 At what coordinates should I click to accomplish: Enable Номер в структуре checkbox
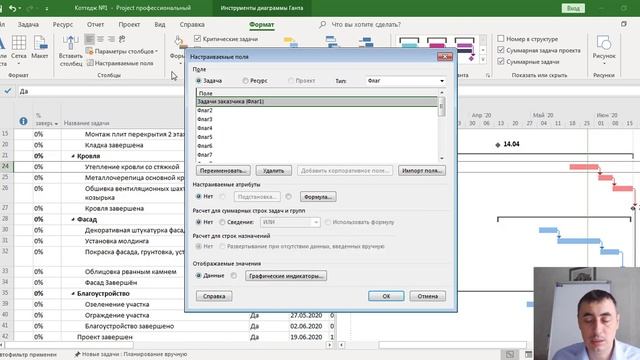(501, 39)
